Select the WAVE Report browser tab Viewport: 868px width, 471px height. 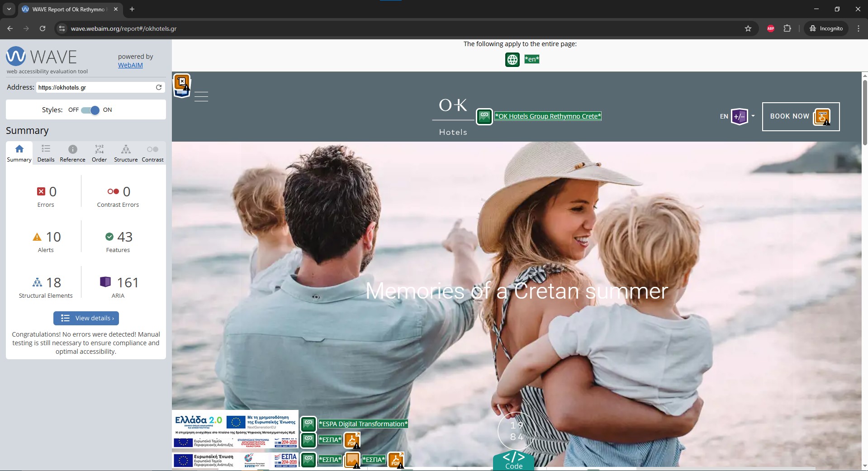(70, 9)
